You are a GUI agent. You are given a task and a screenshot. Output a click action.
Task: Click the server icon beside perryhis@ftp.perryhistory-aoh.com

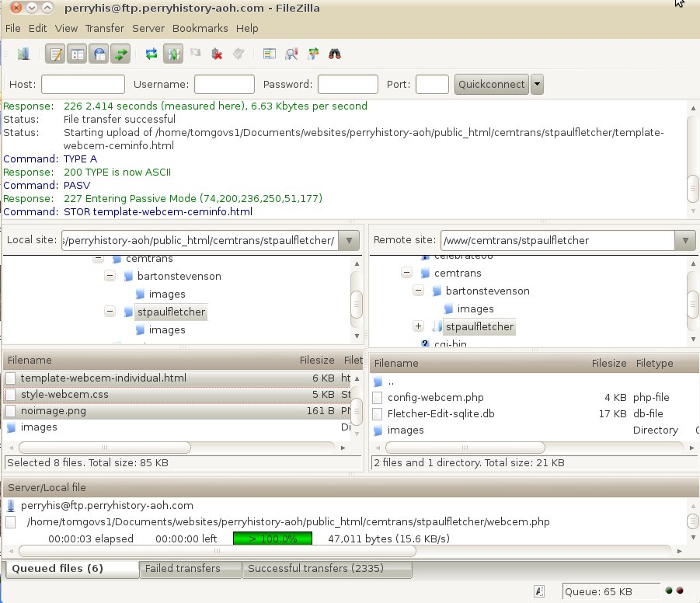[11, 506]
